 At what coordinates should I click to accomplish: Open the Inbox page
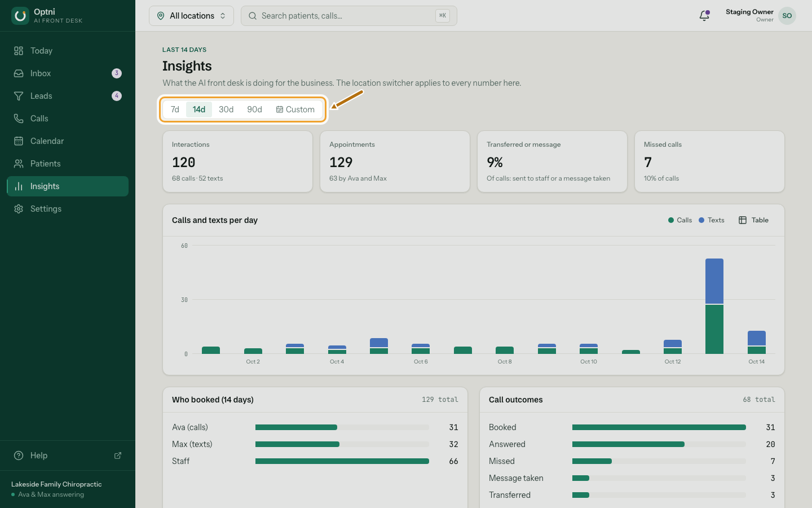[x=68, y=73]
